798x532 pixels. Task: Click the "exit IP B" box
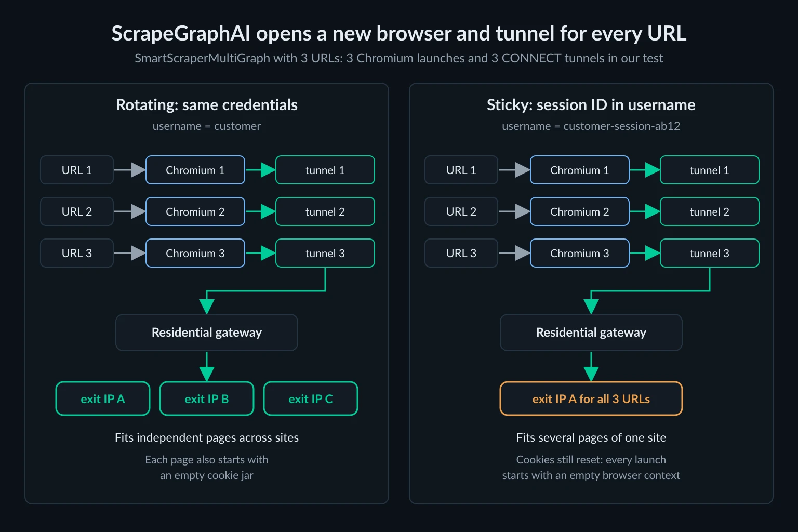coord(207,398)
